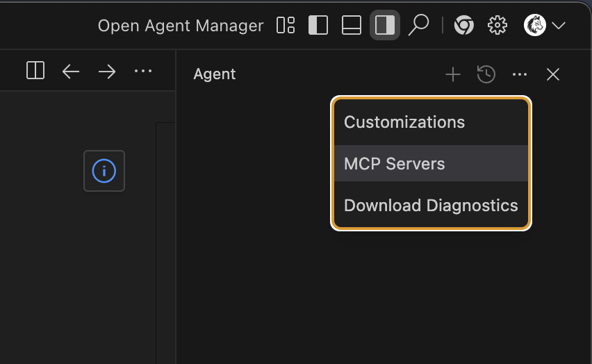Click the user profile avatar
Image resolution: width=592 pixels, height=364 pixels.
535,26
